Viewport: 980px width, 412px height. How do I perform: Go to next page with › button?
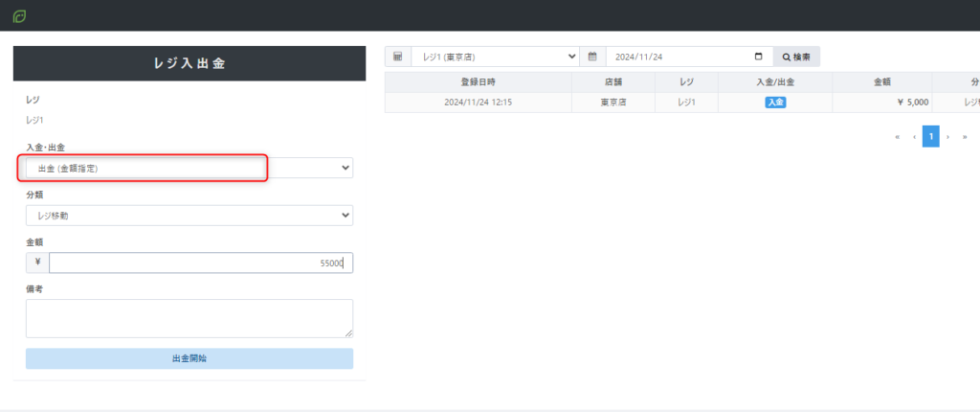pyautogui.click(x=947, y=136)
